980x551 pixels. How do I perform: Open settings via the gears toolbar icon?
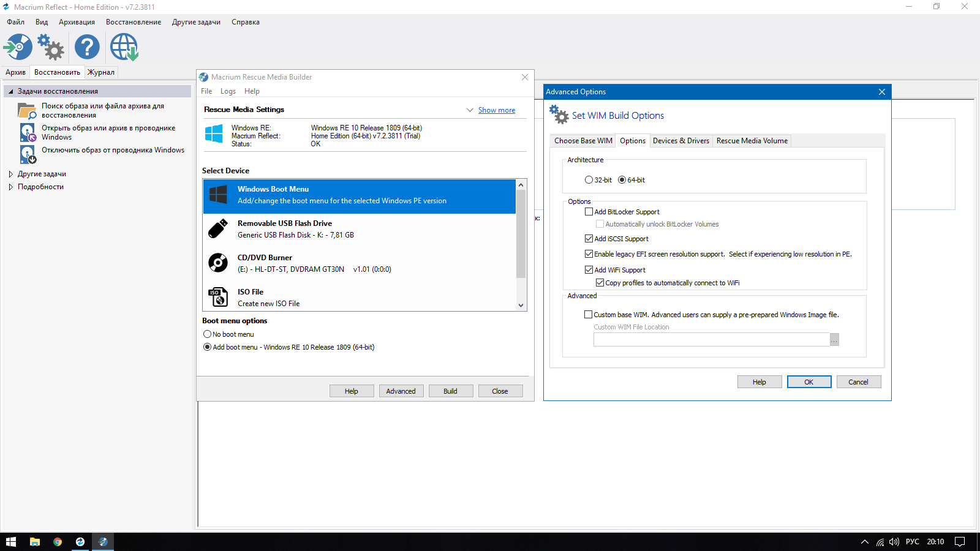tap(51, 47)
